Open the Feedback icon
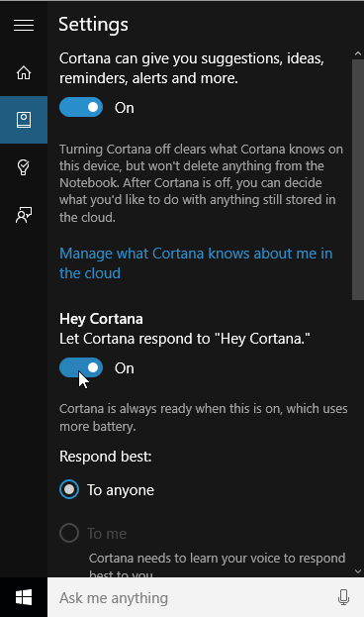This screenshot has height=617, width=364. click(x=24, y=215)
